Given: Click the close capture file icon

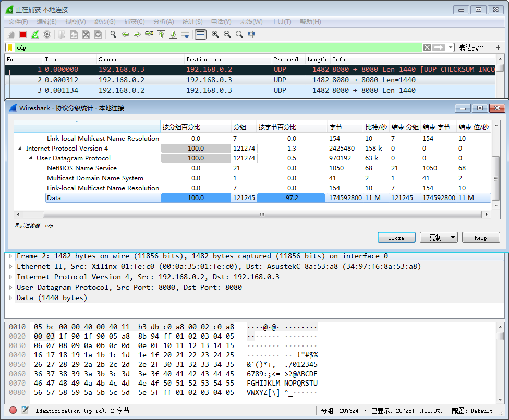Looking at the screenshot, I should (x=86, y=34).
